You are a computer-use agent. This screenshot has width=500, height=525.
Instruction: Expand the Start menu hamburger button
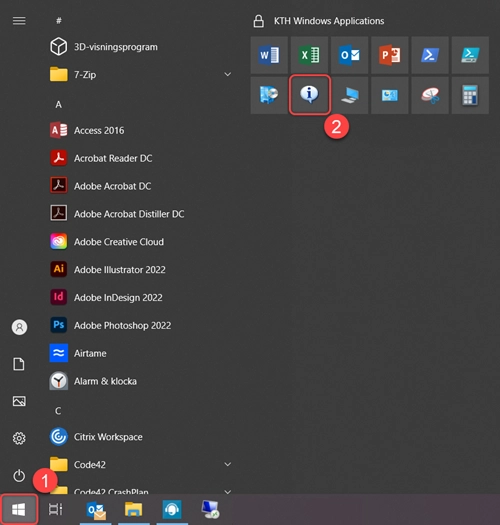tap(19, 21)
